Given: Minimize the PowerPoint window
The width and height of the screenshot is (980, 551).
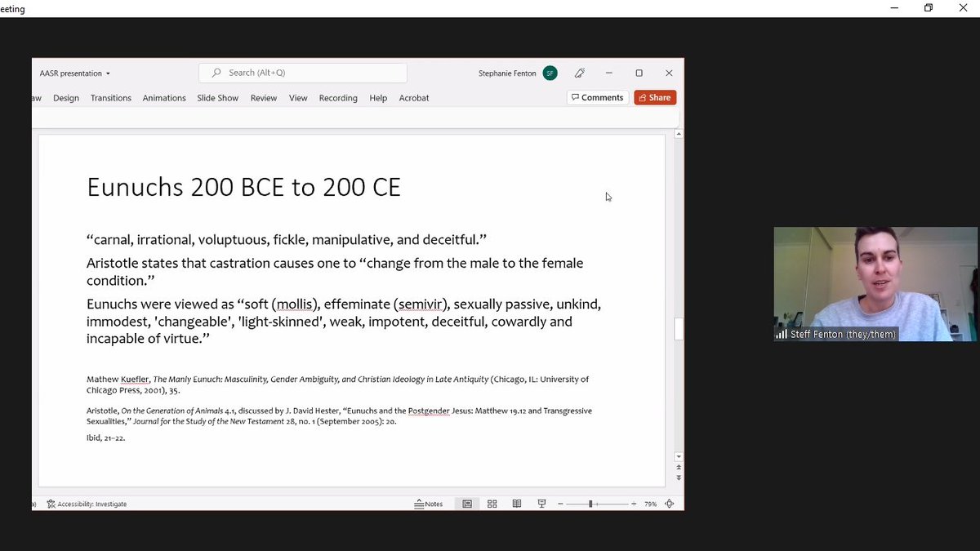Looking at the screenshot, I should [x=608, y=73].
